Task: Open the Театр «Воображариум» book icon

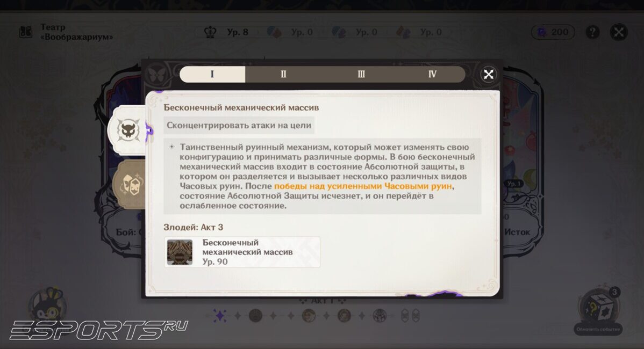Action: (26, 32)
